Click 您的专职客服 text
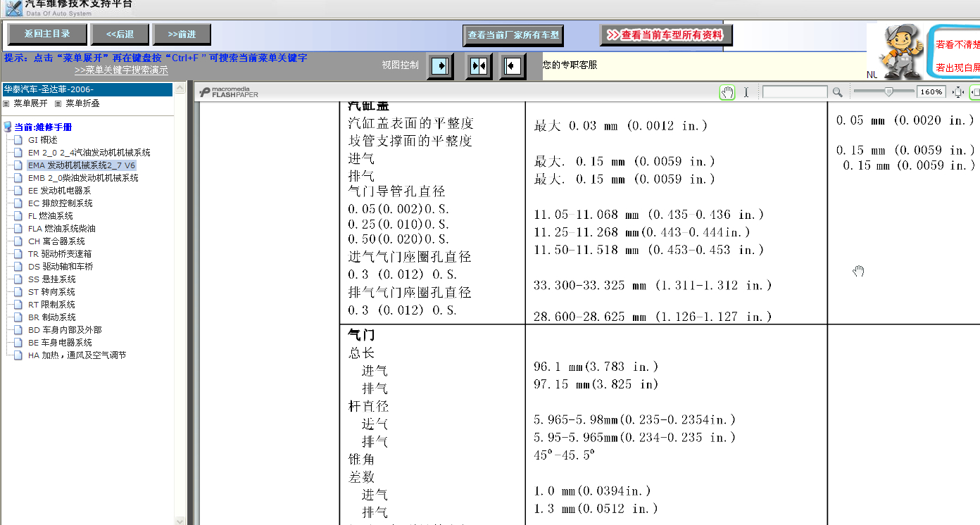 [x=570, y=65]
